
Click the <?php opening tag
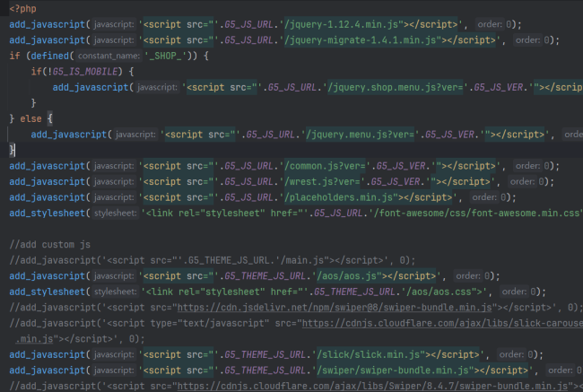pyautogui.click(x=22, y=9)
